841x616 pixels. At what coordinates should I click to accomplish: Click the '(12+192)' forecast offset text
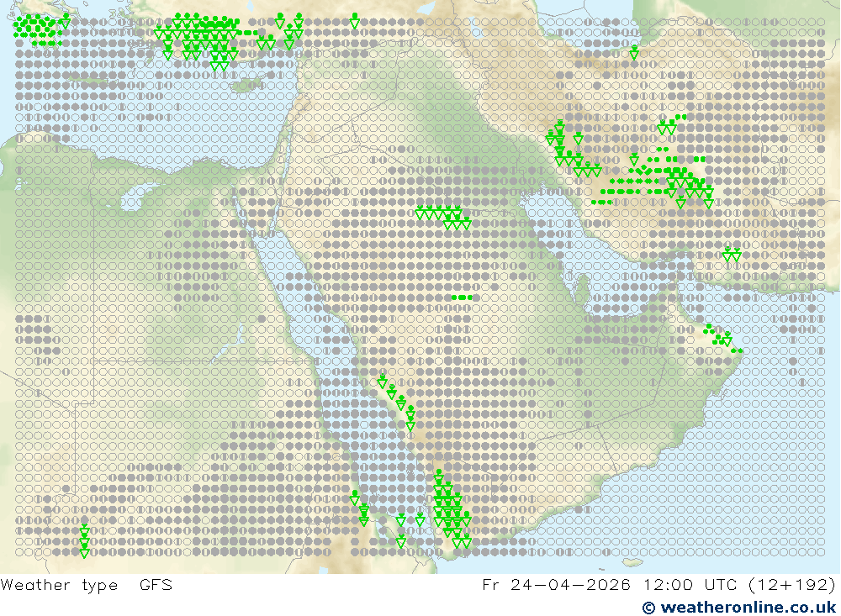point(791,584)
